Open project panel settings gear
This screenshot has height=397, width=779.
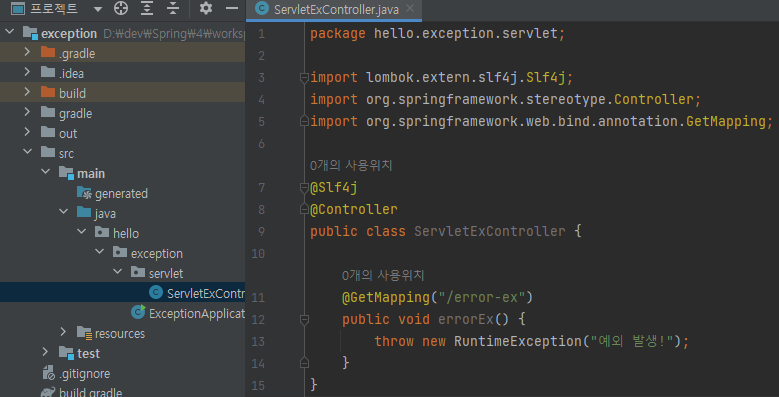click(206, 8)
